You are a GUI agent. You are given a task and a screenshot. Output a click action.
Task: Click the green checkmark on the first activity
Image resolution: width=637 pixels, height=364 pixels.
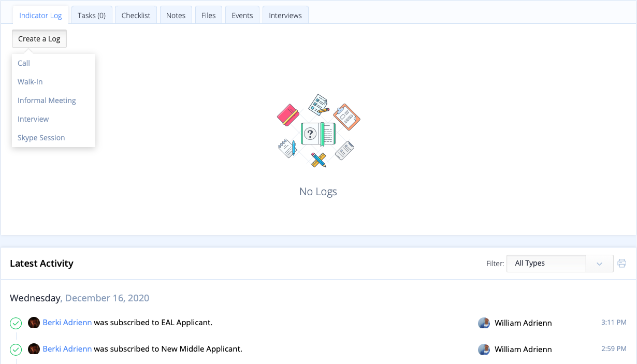coord(16,323)
